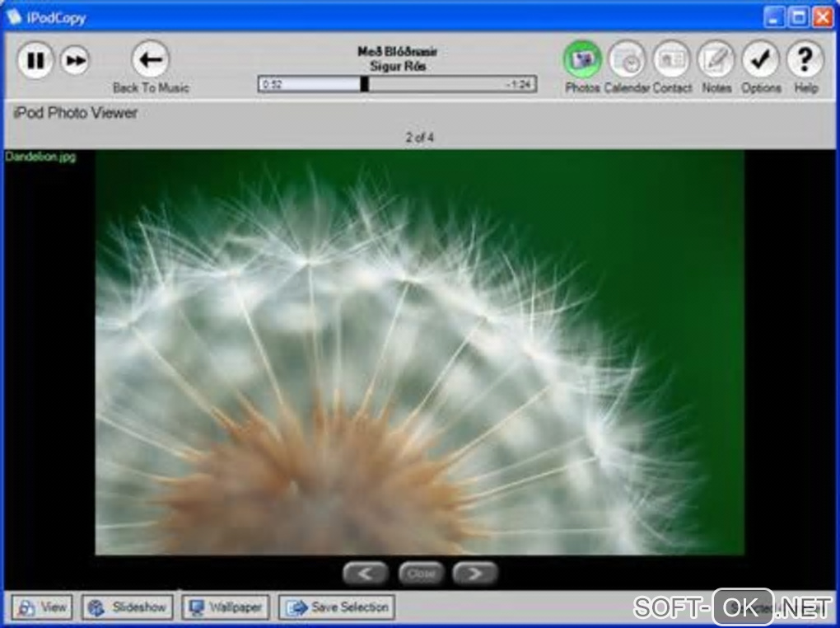Open Options checkmark icon
Image resolution: width=840 pixels, height=628 pixels.
[760, 59]
